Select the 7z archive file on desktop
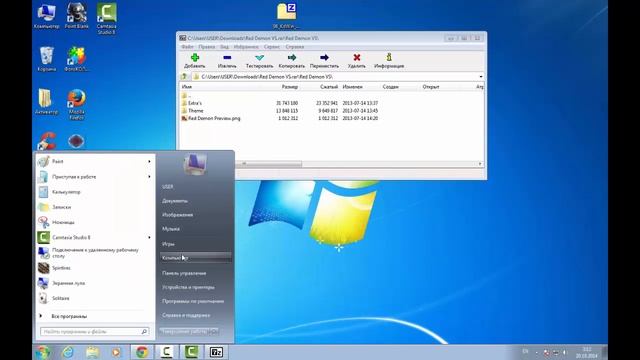640x360 pixels. 286,16
